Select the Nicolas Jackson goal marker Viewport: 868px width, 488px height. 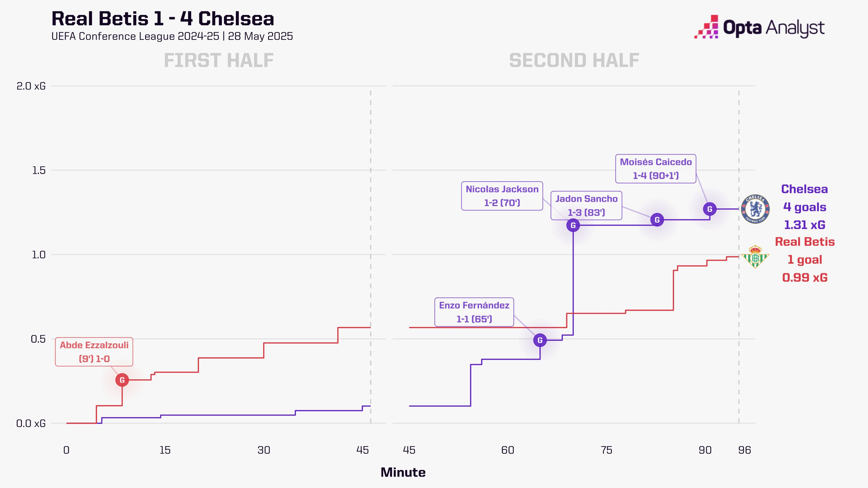[573, 225]
